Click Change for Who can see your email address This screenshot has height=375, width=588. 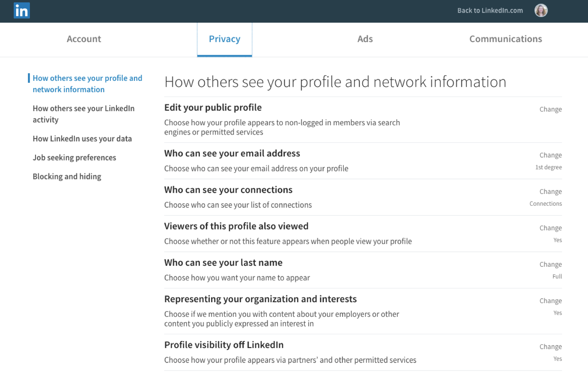tap(550, 156)
